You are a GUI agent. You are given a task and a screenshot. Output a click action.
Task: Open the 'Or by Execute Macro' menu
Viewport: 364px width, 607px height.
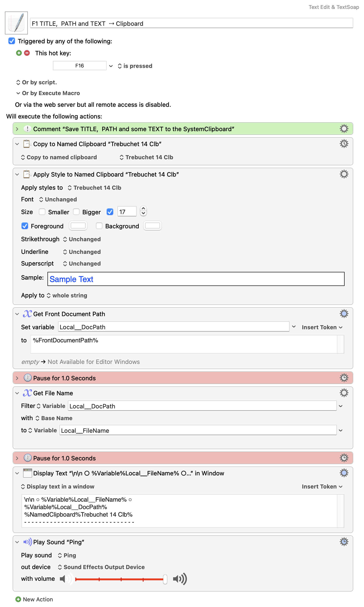click(48, 93)
